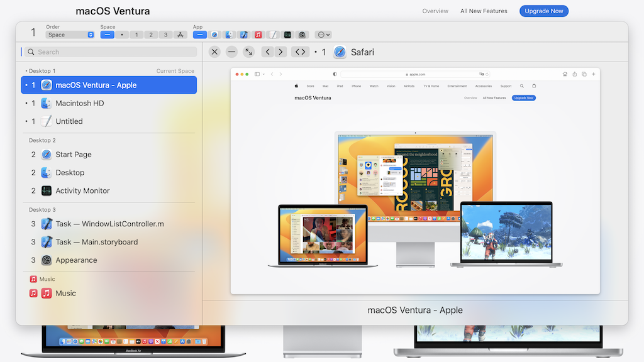Viewport: 644px width, 362px height.
Task: Filter apps by TextEdit icon in App bar
Action: 273,35
